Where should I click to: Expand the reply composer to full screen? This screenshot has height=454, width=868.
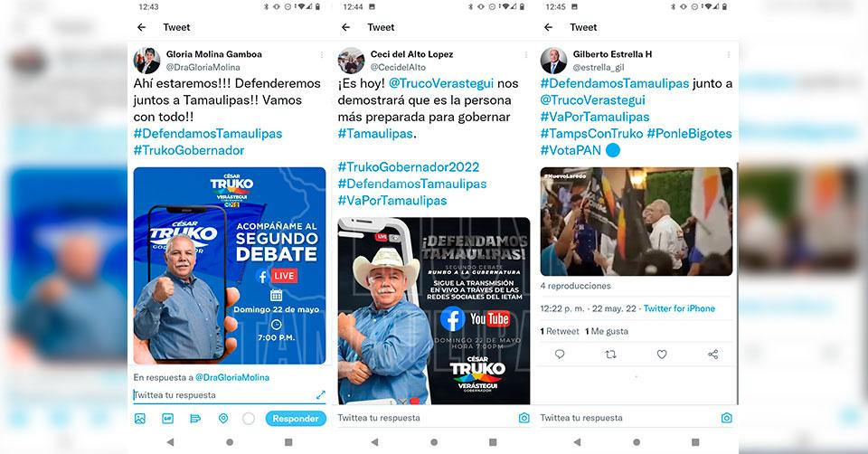pyautogui.click(x=320, y=394)
